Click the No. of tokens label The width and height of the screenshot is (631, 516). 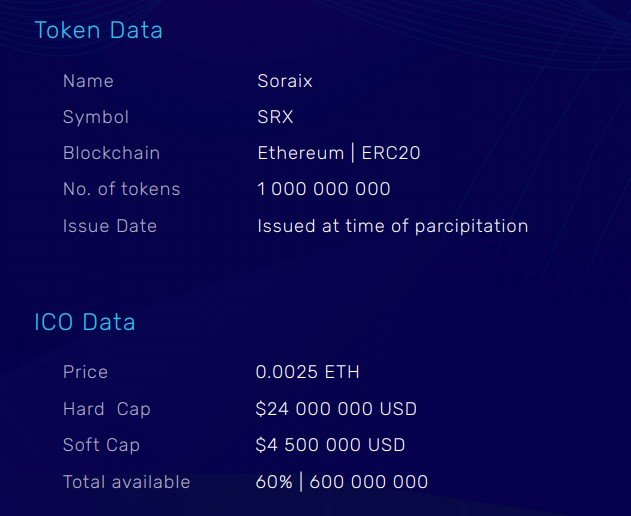tap(122, 189)
